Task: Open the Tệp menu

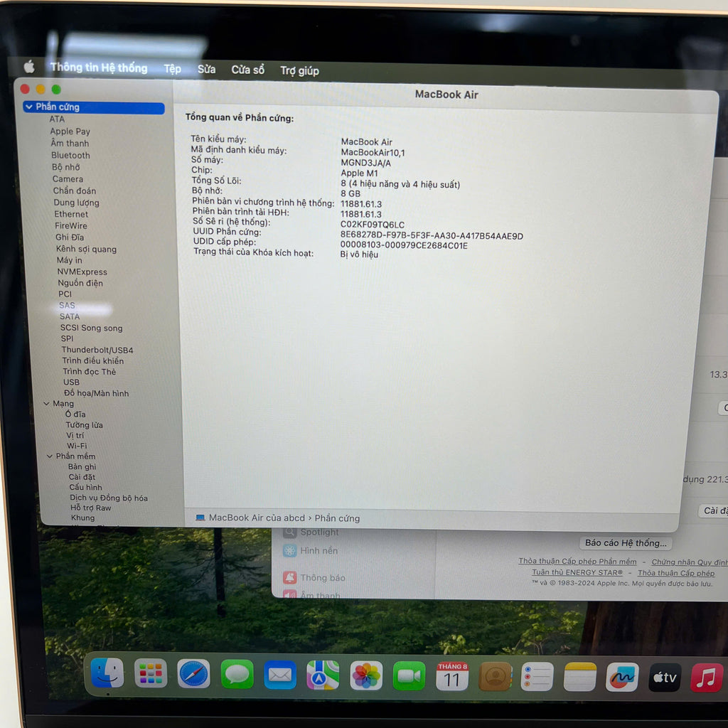Action: click(x=172, y=69)
